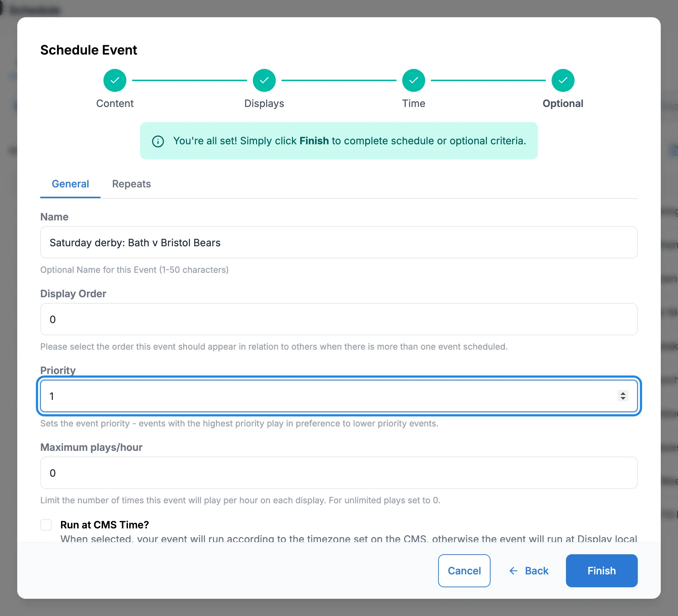
Task: Click the 'Please select the order' help text
Action: (274, 346)
